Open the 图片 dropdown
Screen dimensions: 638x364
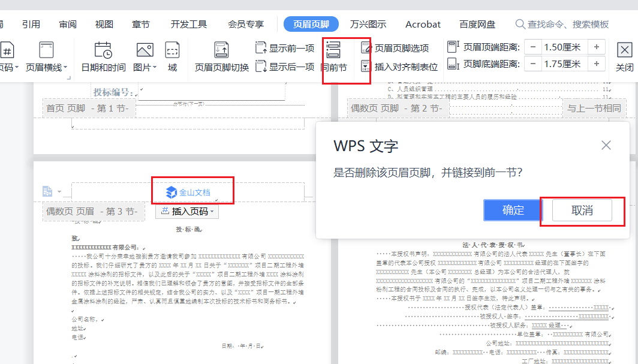coord(146,67)
